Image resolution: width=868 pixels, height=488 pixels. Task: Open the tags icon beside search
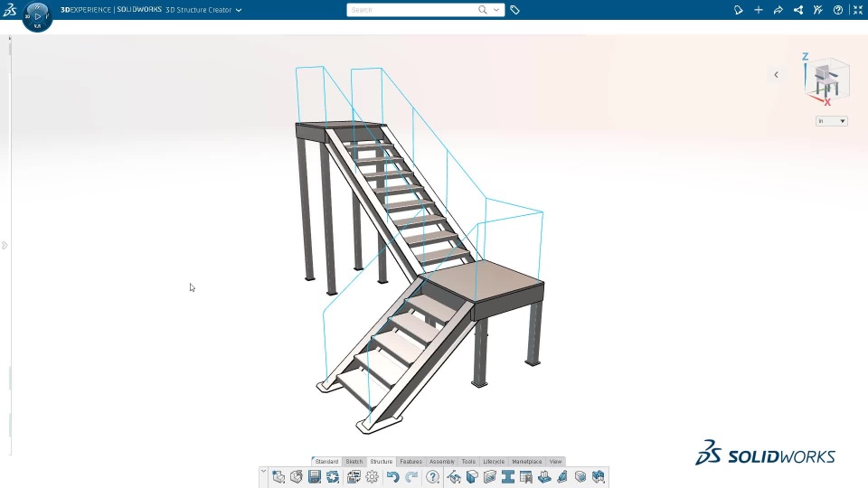(x=514, y=10)
